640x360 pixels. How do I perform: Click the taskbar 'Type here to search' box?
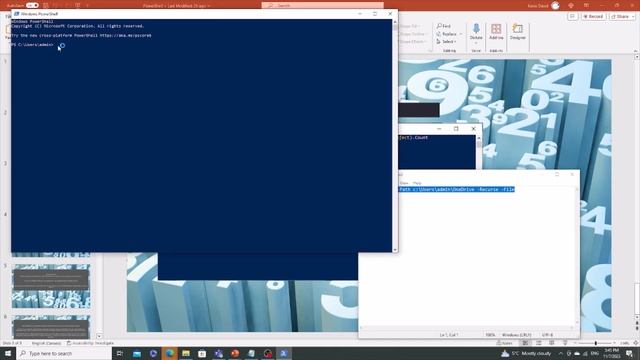[x=64, y=353]
